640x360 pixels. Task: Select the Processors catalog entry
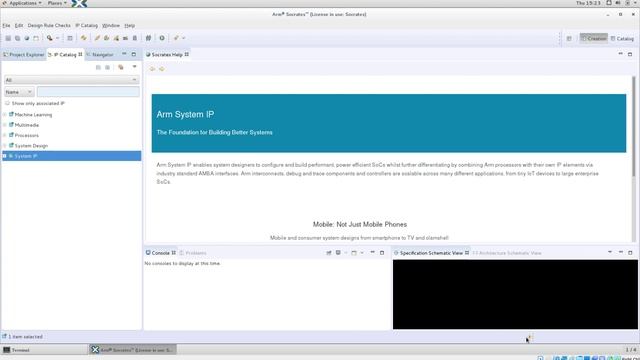coord(27,135)
